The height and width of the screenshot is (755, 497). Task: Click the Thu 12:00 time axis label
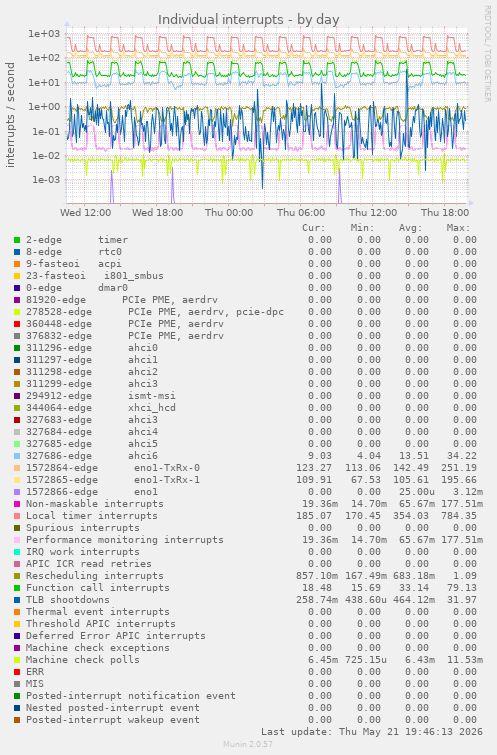click(x=373, y=213)
